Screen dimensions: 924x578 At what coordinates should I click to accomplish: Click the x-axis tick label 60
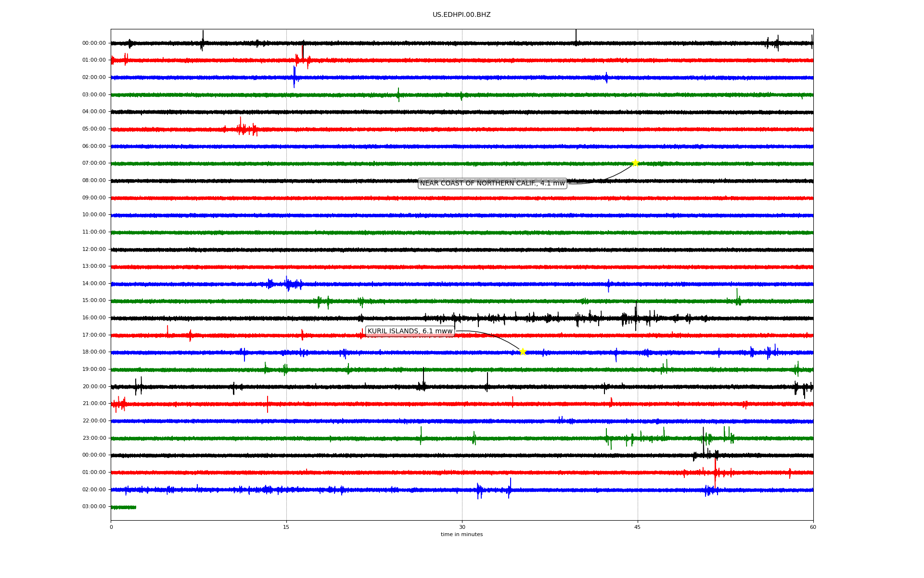(813, 527)
